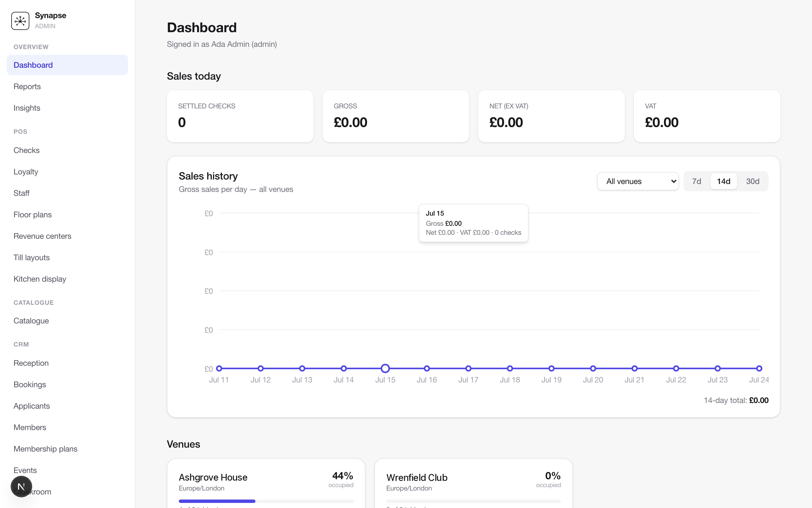The image size is (812, 508).
Task: Open the Wrenfield Club venue card
Action: [473, 484]
